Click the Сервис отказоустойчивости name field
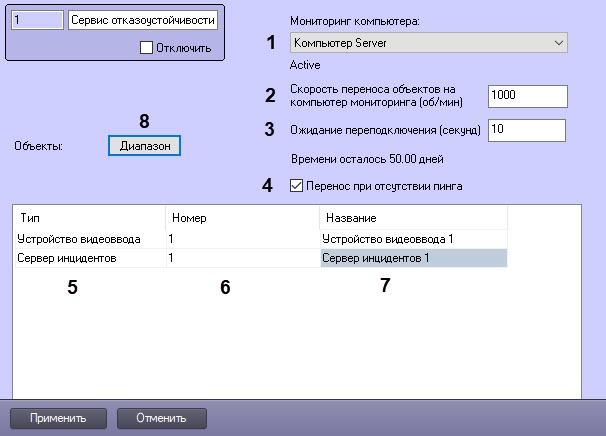This screenshot has width=606, height=436. [143, 20]
